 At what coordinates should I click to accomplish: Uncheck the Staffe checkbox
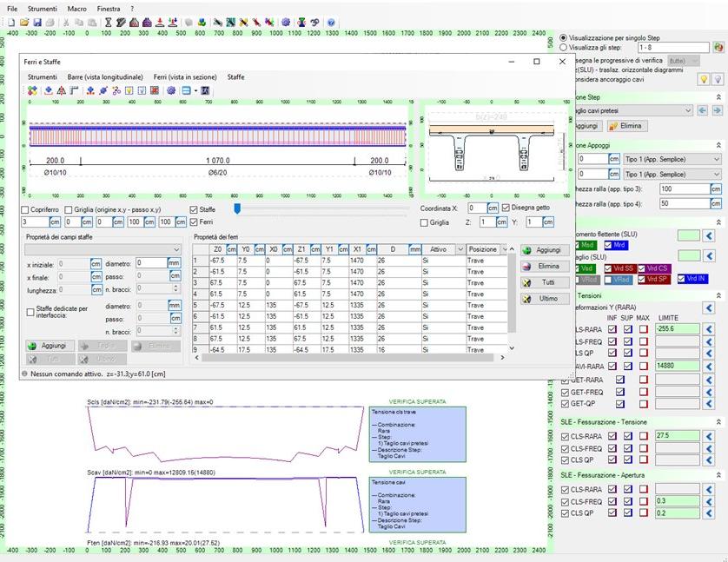click(x=194, y=209)
